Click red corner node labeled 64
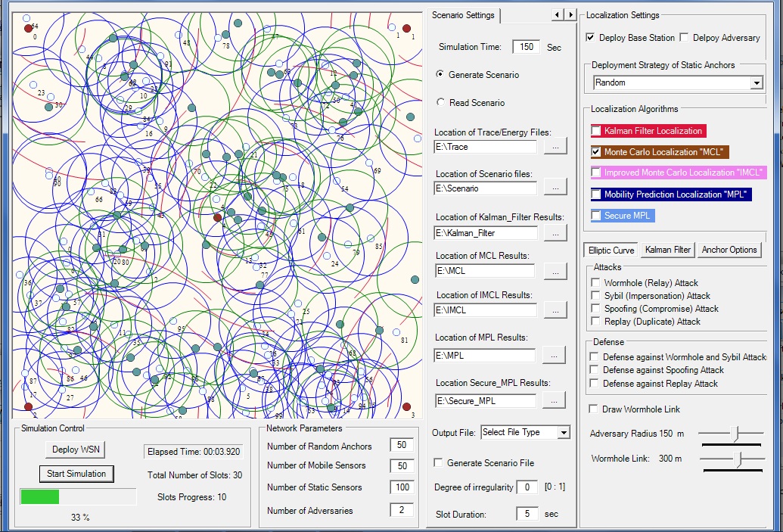The width and height of the screenshot is (783, 532). pyautogui.click(x=29, y=29)
